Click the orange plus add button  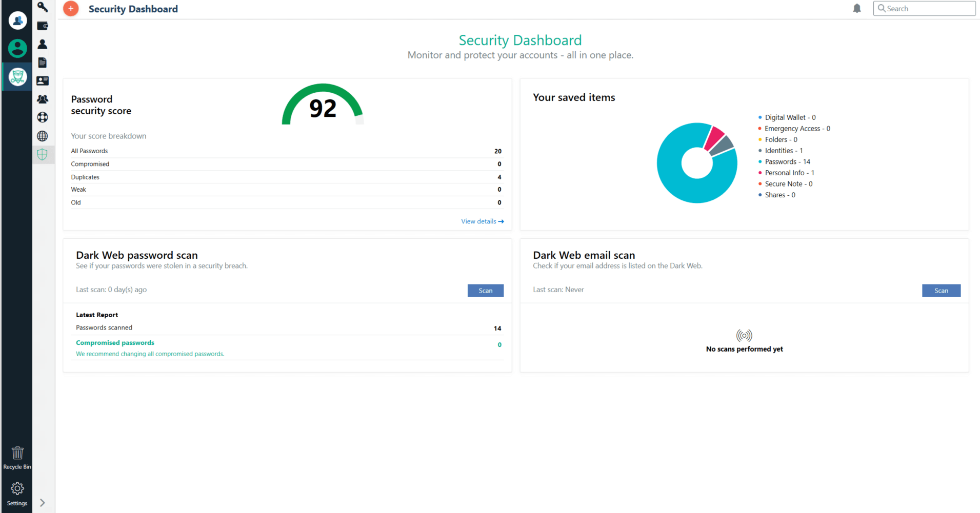click(71, 9)
